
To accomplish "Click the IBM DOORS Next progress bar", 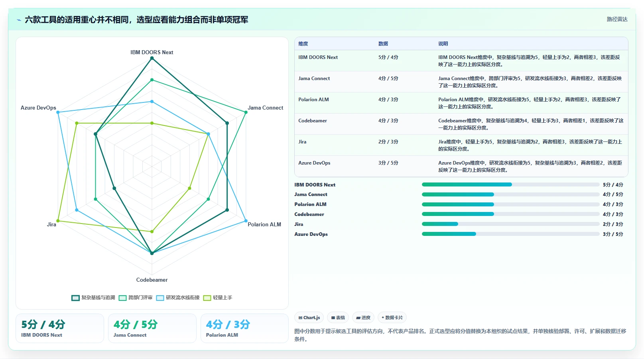I will pyautogui.click(x=510, y=184).
